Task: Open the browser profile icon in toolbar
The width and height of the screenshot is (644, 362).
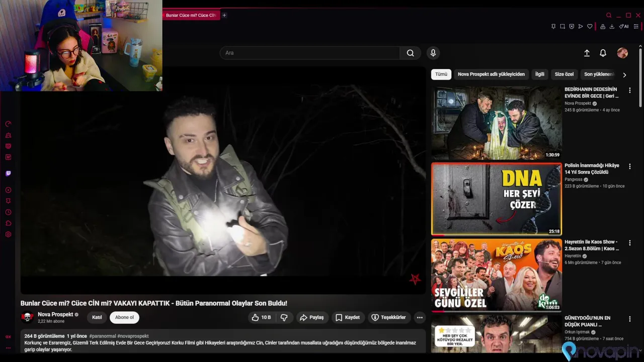Action: [x=603, y=26]
